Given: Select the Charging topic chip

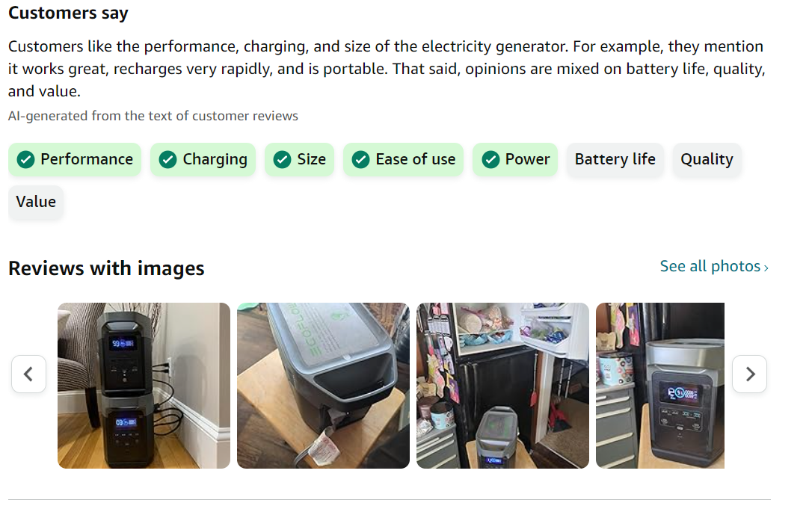Looking at the screenshot, I should (x=203, y=159).
